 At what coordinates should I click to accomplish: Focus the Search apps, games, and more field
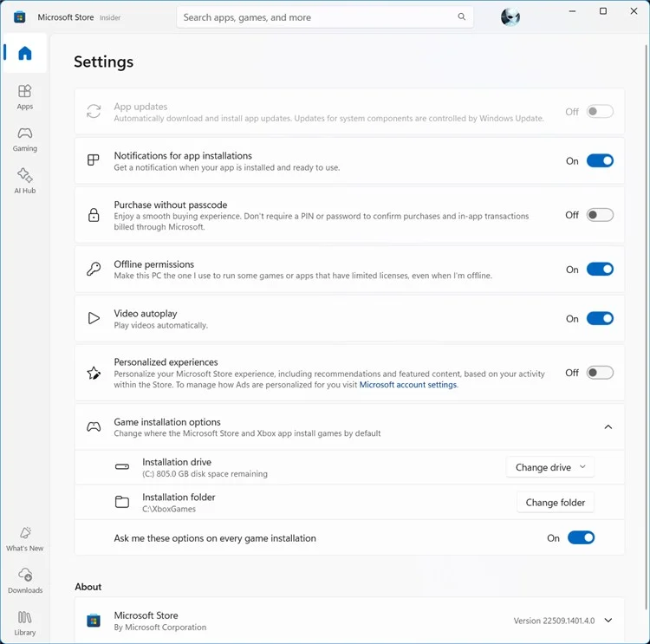pyautogui.click(x=325, y=17)
